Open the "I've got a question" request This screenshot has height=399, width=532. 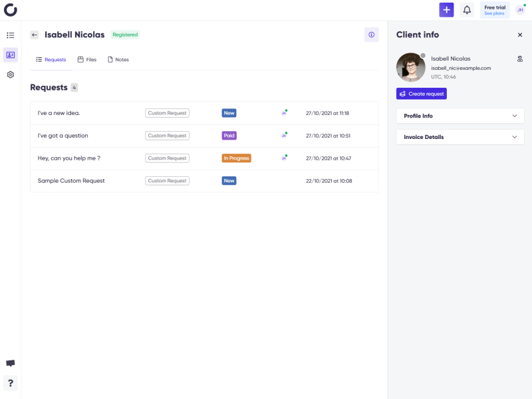(x=204, y=136)
